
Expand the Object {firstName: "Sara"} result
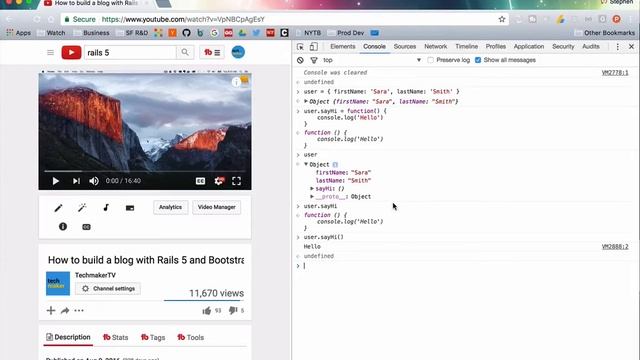[x=306, y=101]
